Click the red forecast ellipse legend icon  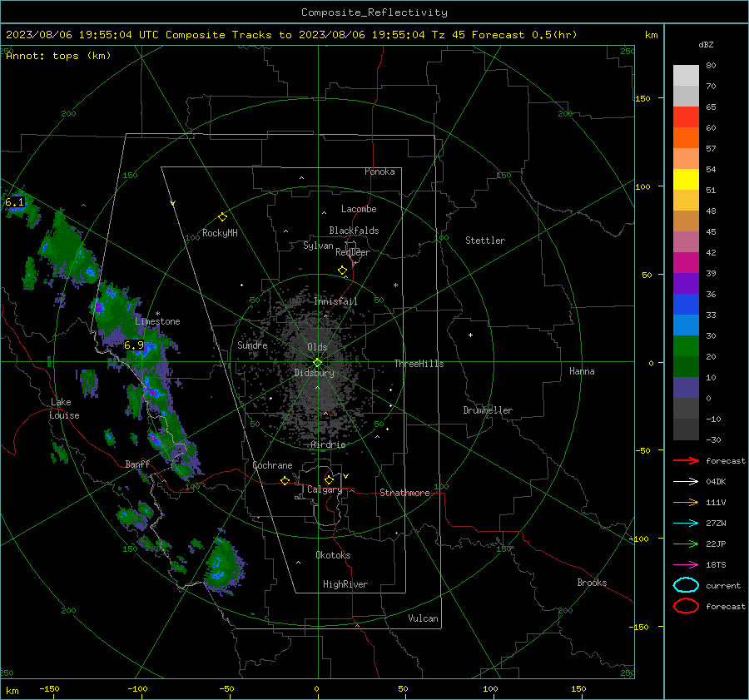coord(686,606)
